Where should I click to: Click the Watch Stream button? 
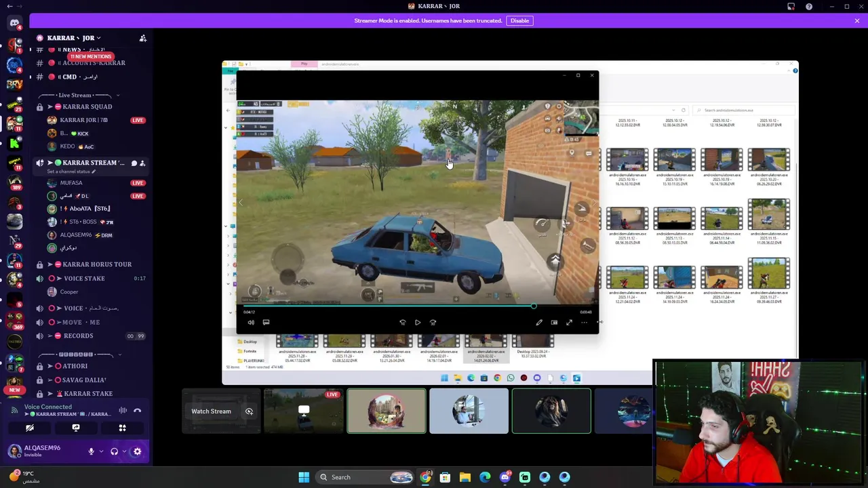point(211,411)
